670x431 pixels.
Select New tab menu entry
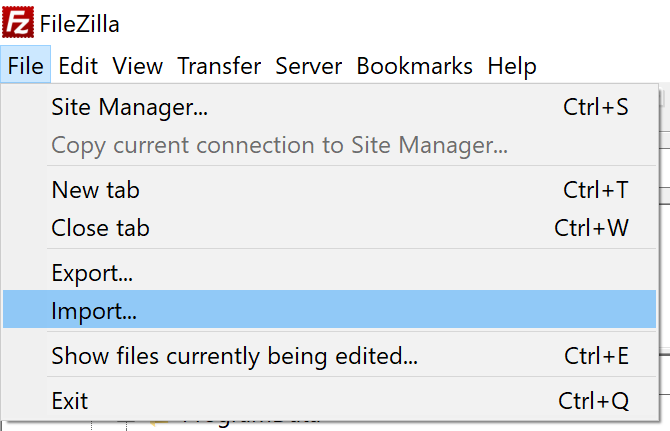click(329, 190)
